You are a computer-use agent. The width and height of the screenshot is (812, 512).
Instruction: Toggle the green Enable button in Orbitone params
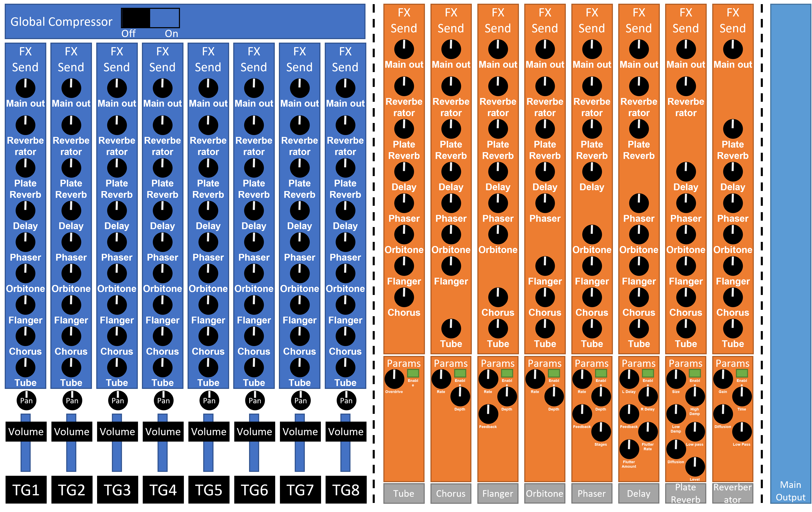click(554, 373)
